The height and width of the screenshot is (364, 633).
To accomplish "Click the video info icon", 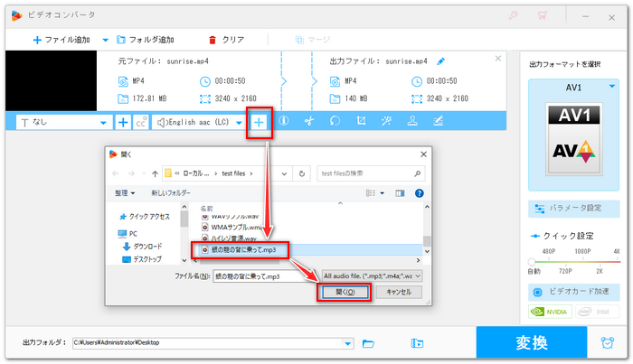I will (283, 122).
